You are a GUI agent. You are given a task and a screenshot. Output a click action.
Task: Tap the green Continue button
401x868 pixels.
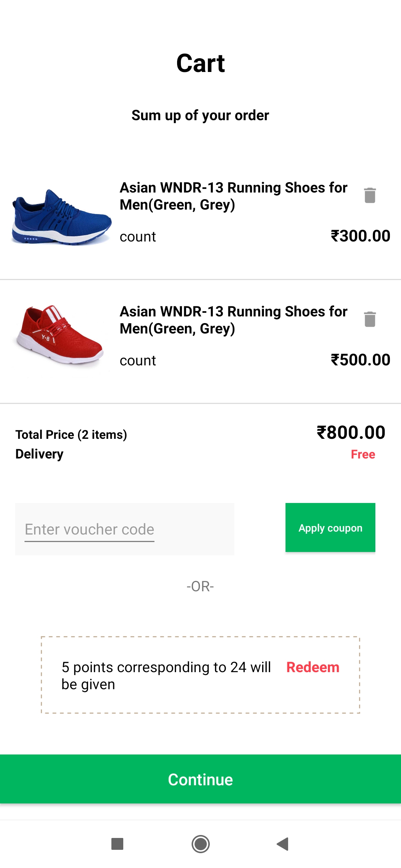[x=200, y=779]
